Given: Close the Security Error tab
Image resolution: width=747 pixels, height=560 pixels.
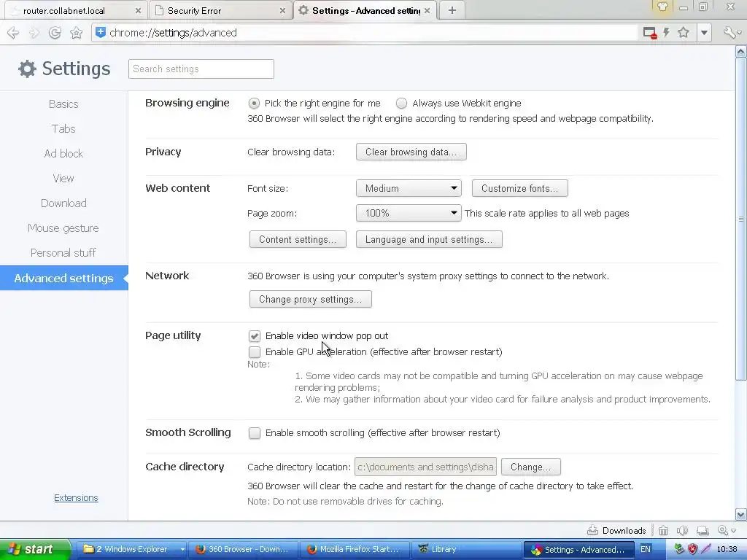Looking at the screenshot, I should coord(282,10).
